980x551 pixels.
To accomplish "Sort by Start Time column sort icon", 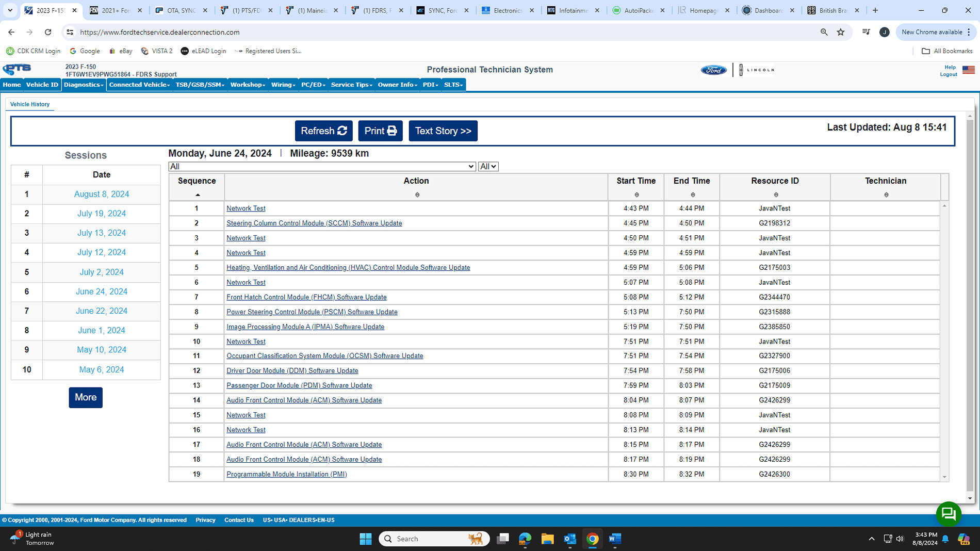I will click(x=636, y=195).
